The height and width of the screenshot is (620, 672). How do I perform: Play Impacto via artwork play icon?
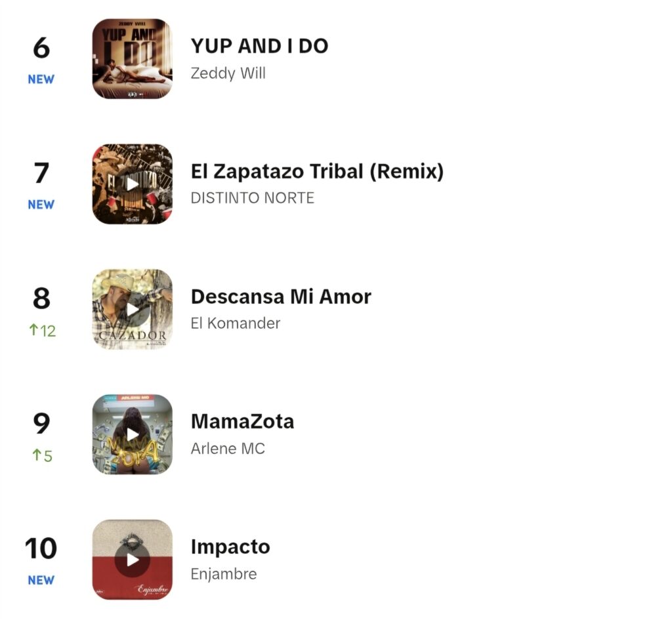point(133,560)
